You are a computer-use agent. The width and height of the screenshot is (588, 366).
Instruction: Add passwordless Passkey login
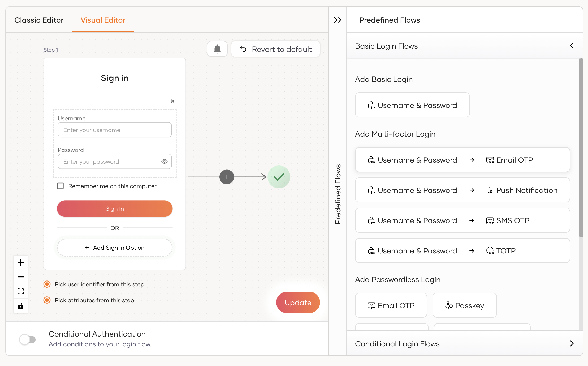pyautogui.click(x=465, y=305)
